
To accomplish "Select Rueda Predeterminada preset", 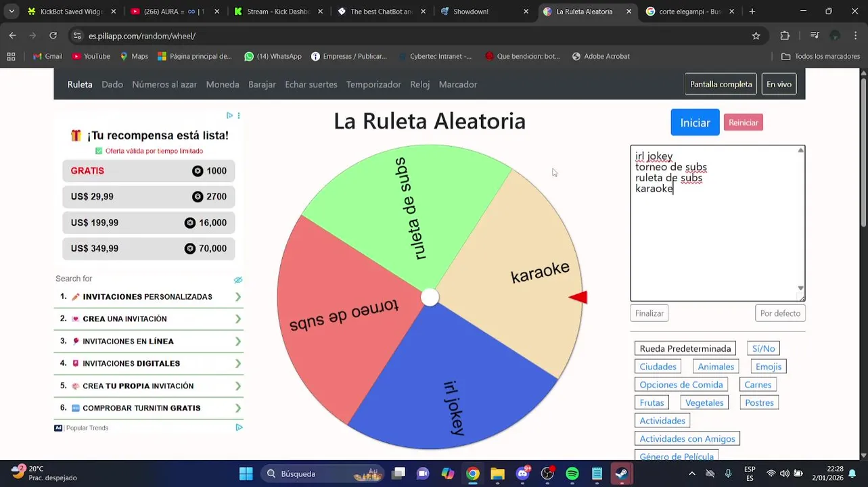I will 685,348.
